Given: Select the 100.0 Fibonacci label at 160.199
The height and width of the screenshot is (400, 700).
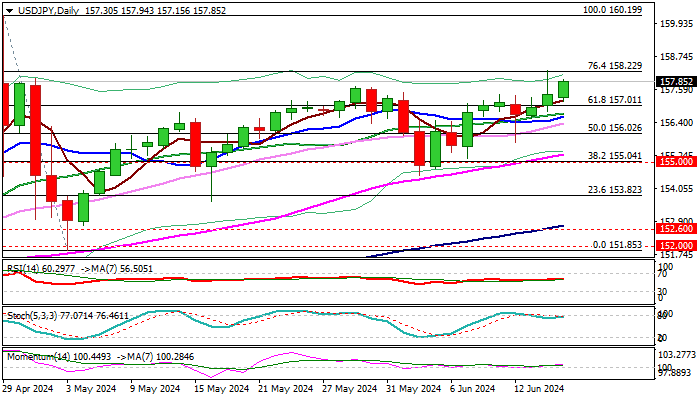Looking at the screenshot, I should click(x=611, y=8).
